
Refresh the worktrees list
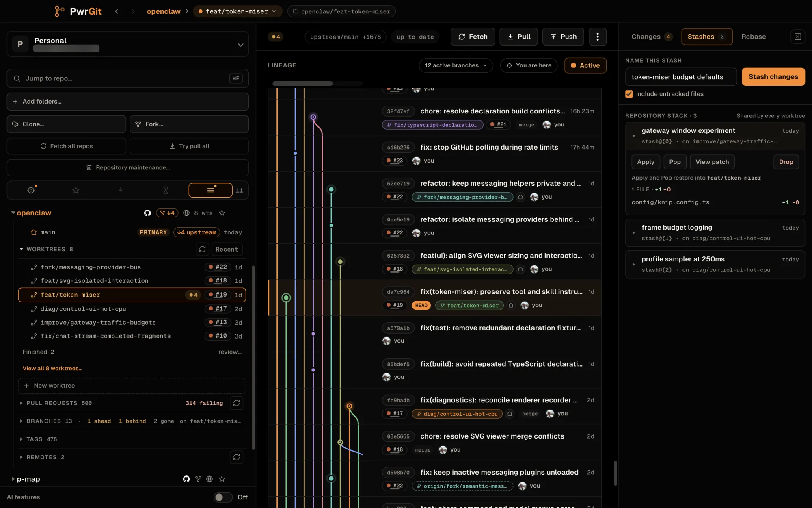(202, 249)
